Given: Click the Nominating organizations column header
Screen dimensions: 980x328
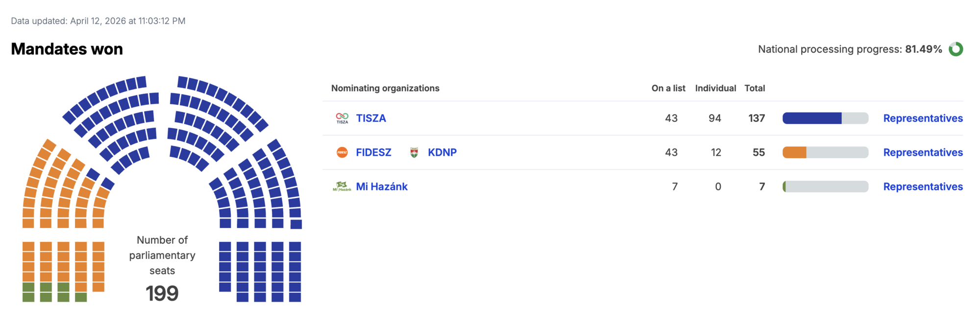Looking at the screenshot, I should point(385,88).
